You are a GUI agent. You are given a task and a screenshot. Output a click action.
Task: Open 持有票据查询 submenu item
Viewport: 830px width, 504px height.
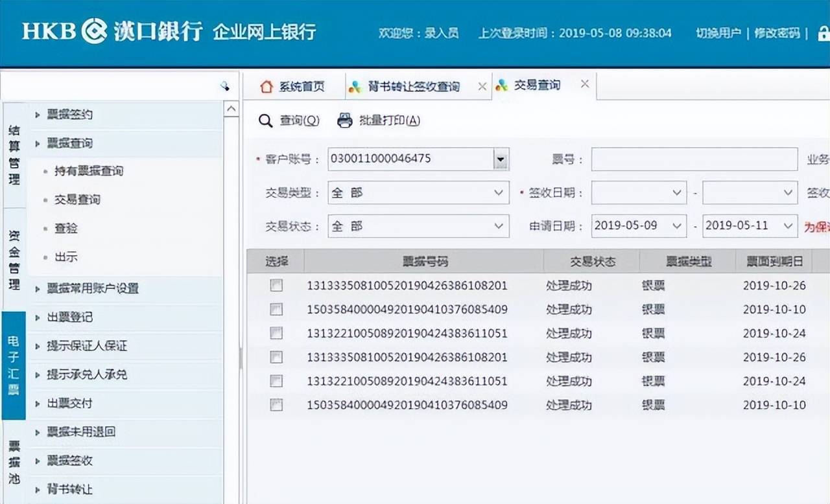[89, 171]
